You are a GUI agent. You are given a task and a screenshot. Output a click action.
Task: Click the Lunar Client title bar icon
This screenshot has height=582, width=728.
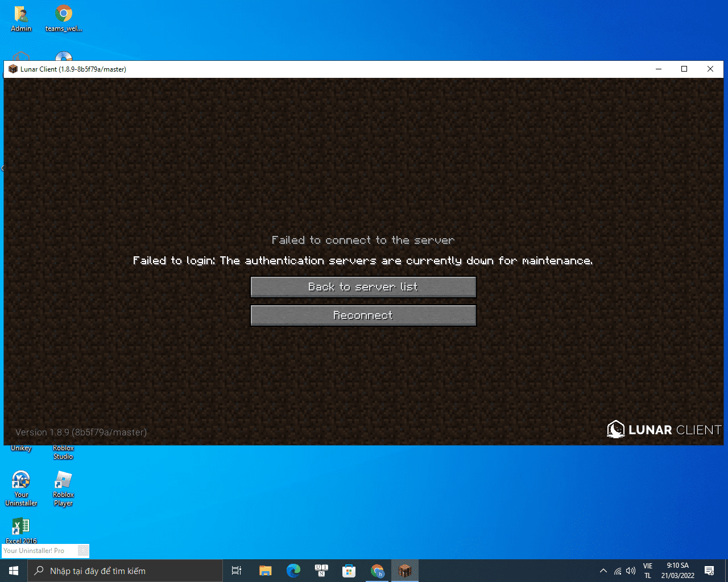coord(13,69)
